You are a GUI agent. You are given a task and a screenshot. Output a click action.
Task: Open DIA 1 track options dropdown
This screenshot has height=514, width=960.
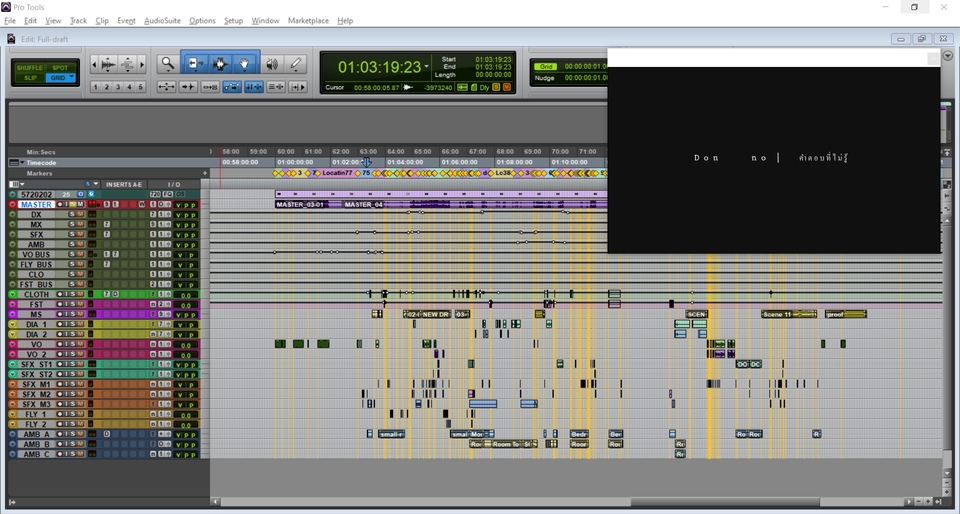click(12, 324)
